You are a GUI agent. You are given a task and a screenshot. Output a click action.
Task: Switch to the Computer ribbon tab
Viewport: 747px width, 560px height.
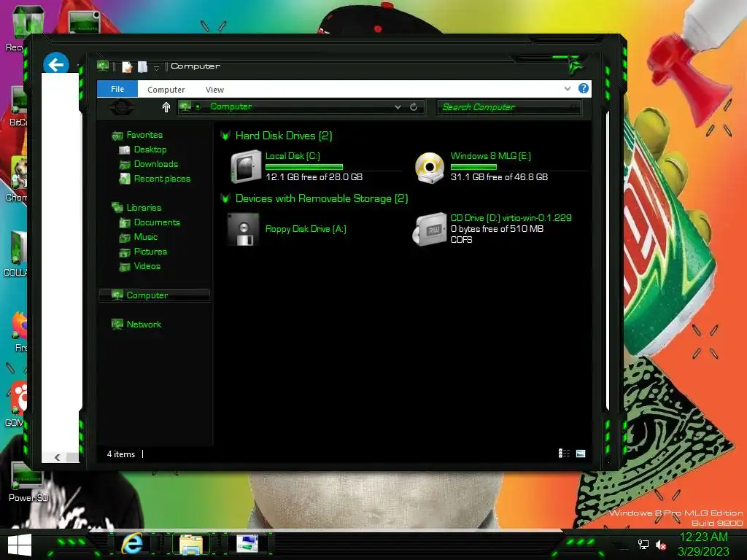(166, 90)
